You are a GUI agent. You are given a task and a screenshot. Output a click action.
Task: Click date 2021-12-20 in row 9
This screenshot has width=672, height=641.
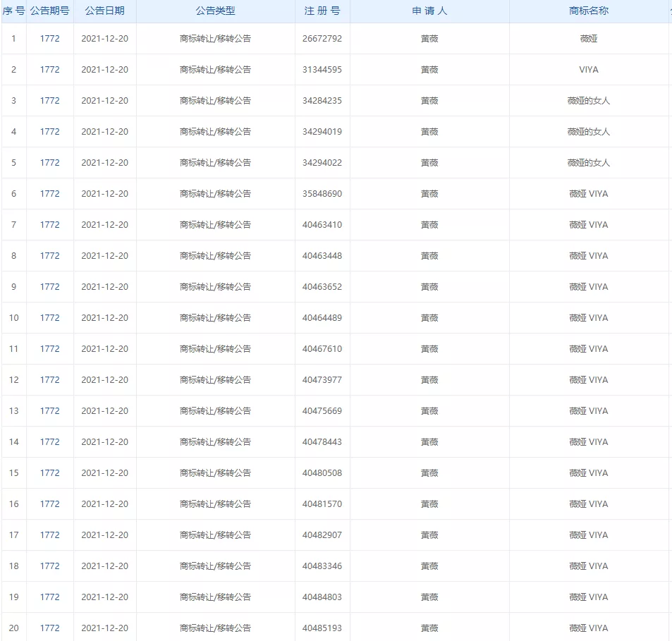click(104, 287)
